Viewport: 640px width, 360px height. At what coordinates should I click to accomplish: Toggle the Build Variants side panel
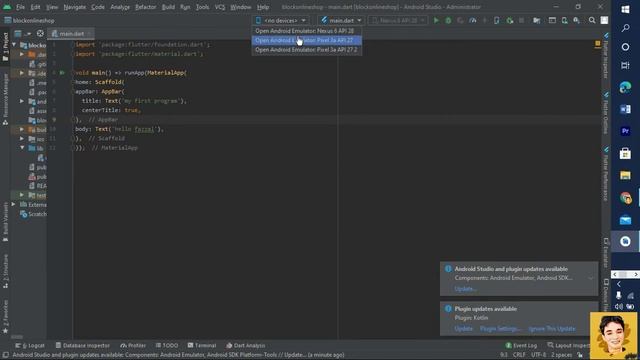point(5,221)
